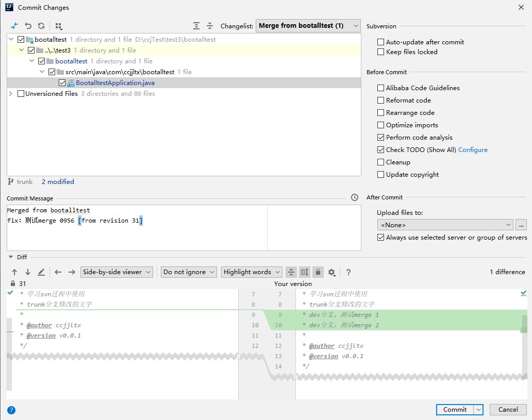Viewport: 532px width, 420px height.
Task: Expand all nodes in the changes tree
Action: [196, 26]
